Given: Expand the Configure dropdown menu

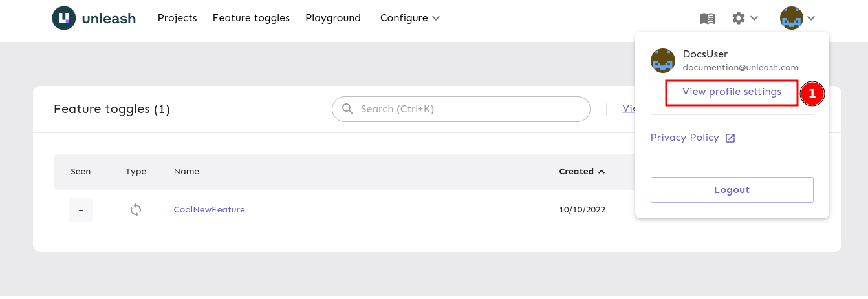Looking at the screenshot, I should coord(410,18).
